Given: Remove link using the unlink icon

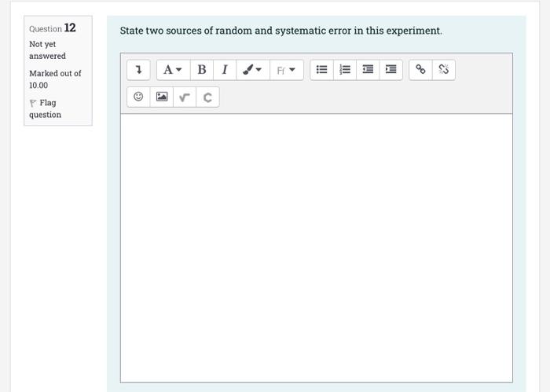Looking at the screenshot, I should pos(444,70).
